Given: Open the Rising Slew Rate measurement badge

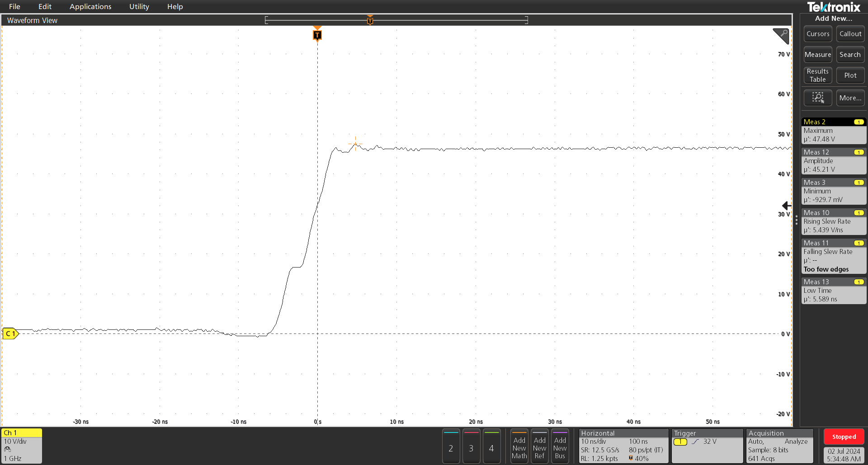Looking at the screenshot, I should [833, 222].
